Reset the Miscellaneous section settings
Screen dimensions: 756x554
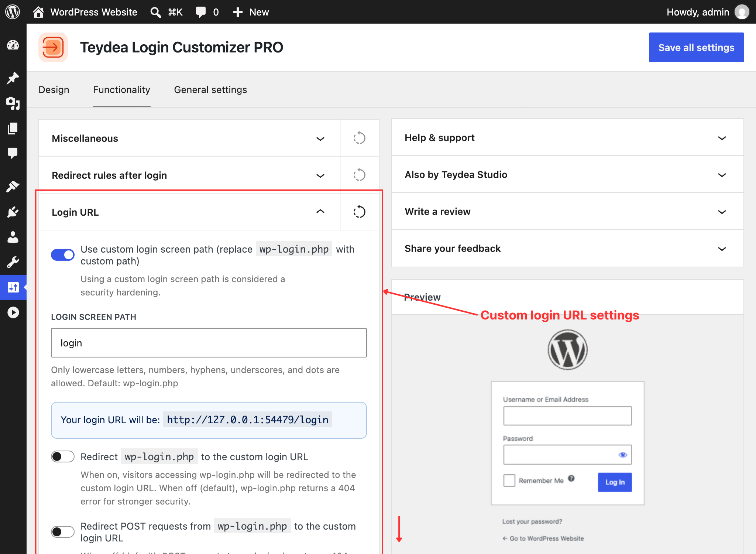pos(360,138)
